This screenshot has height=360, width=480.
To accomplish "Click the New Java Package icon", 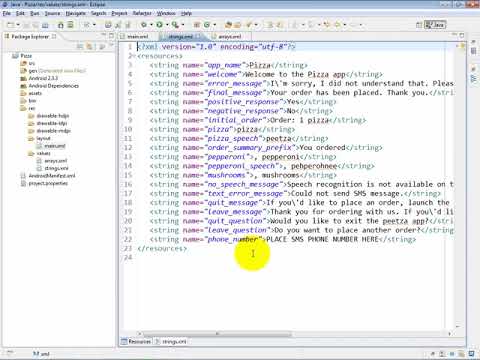I will click(x=197, y=25).
